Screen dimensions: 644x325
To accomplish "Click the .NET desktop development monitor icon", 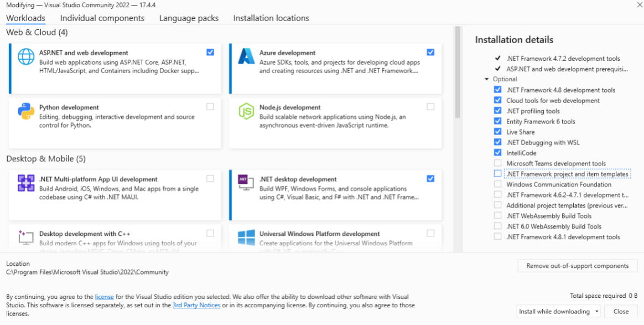I will (x=246, y=183).
